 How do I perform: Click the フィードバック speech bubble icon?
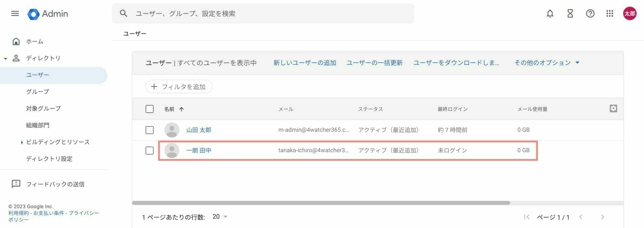point(16,184)
